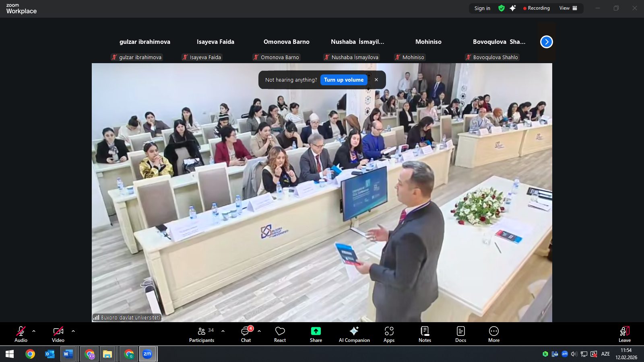Viewport: 644px width, 362px height.
Task: Launch the AI Companion
Action: point(354,334)
